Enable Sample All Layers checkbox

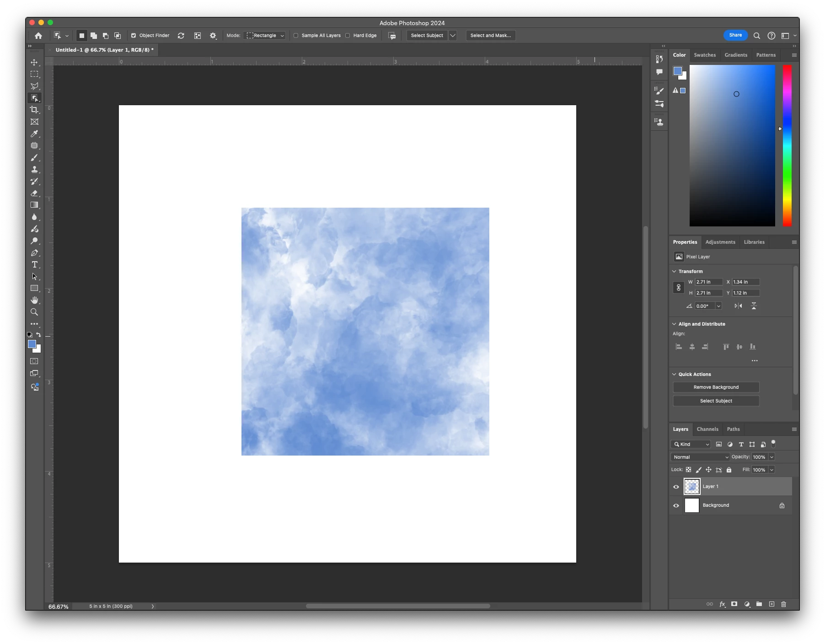296,35
